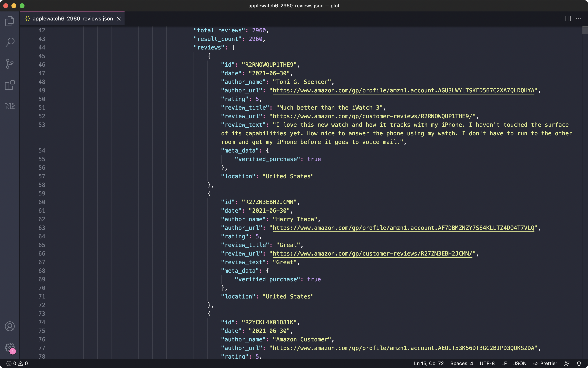Show errors and warnings in status bar

coord(17,363)
